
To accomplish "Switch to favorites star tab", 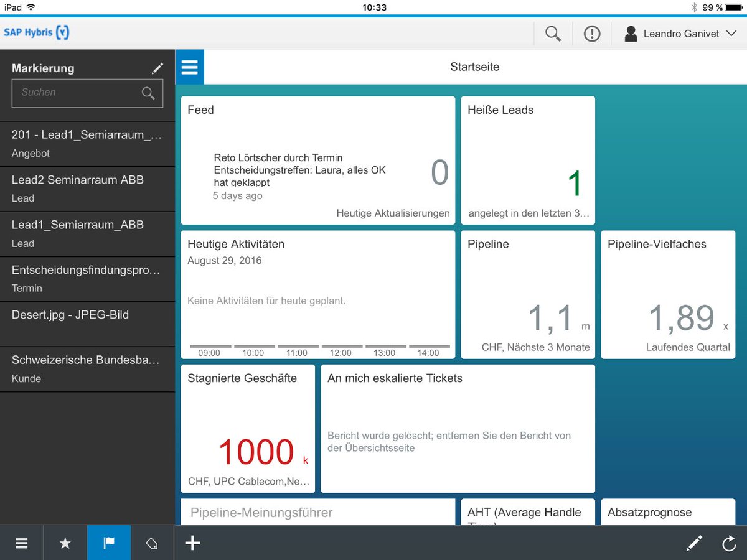I will (x=65, y=543).
